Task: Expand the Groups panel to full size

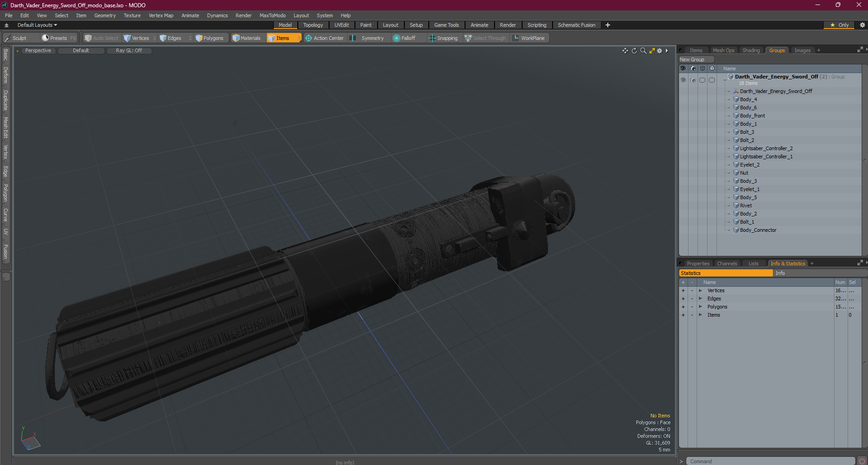Action: tap(860, 50)
